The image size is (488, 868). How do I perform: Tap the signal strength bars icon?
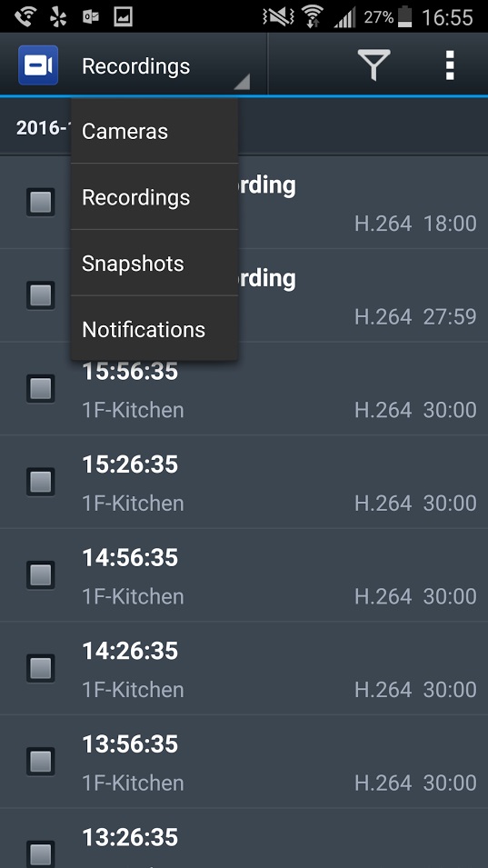[x=344, y=17]
